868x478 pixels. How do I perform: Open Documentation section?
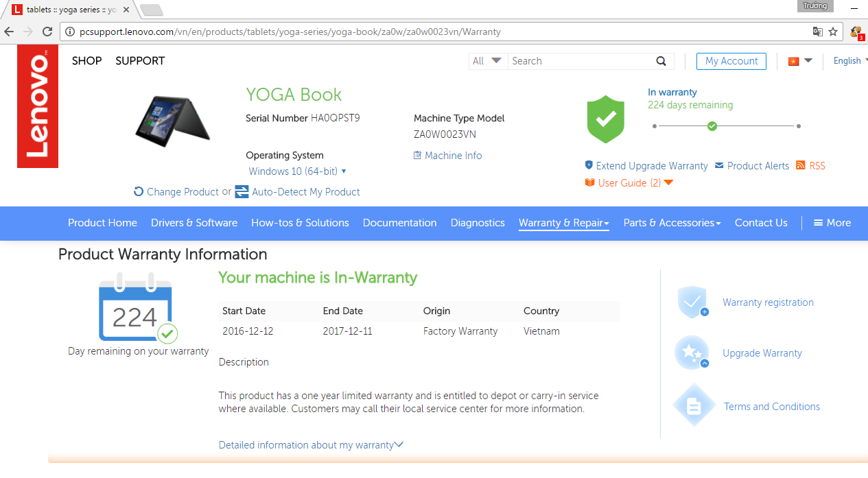(400, 223)
